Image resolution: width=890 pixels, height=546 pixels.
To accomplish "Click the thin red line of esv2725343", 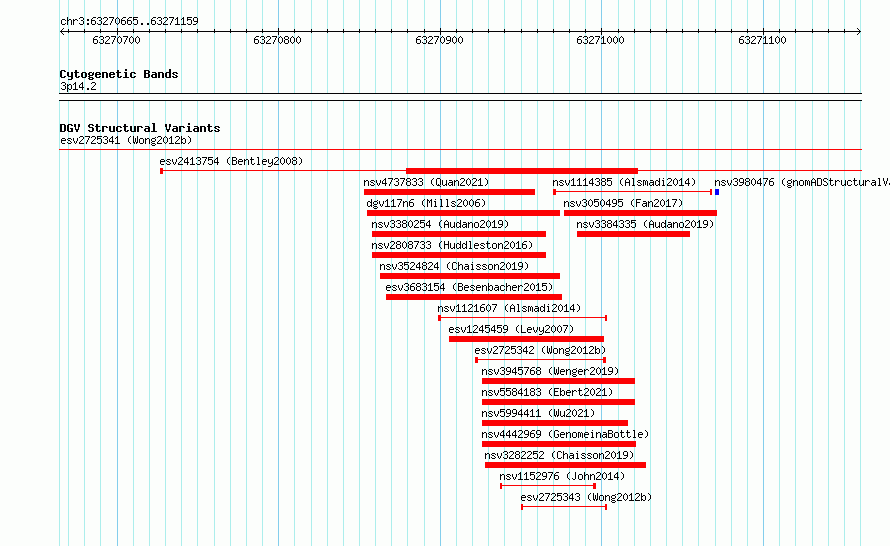I will click(564, 507).
